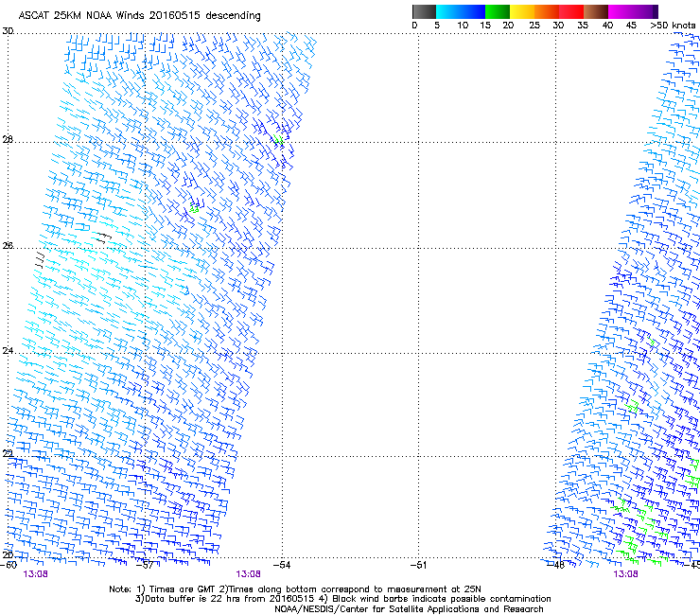Click the longitude label '-48'
The height and width of the screenshot is (615, 700).
click(555, 565)
